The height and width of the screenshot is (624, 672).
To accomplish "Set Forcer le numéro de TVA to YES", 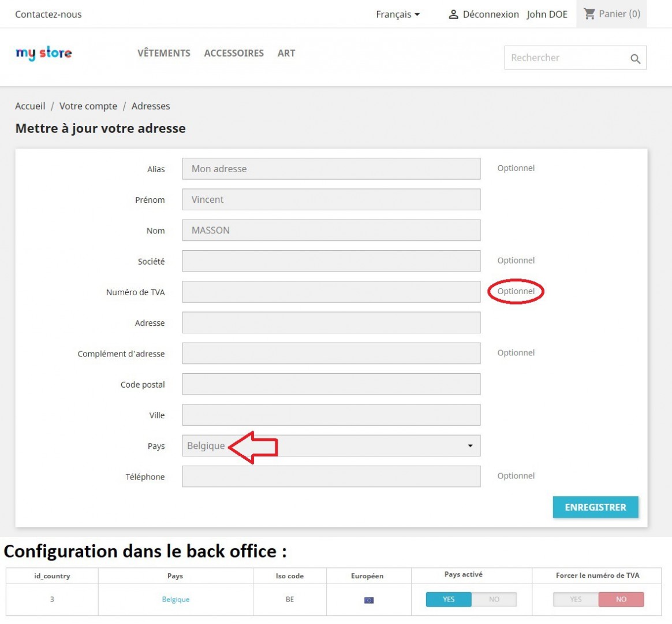I will pyautogui.click(x=576, y=599).
